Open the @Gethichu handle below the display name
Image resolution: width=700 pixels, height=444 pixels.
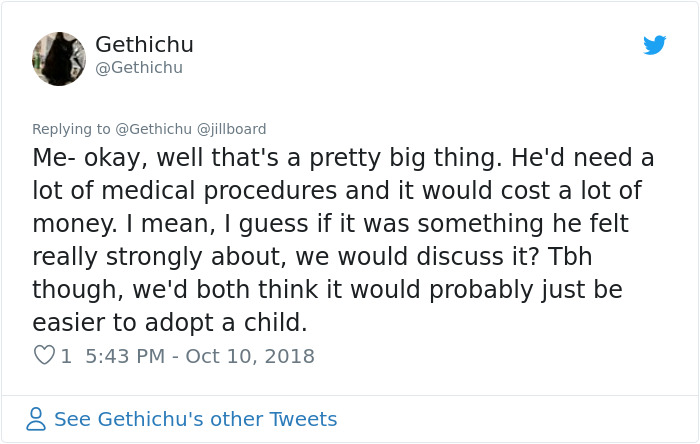tap(139, 68)
